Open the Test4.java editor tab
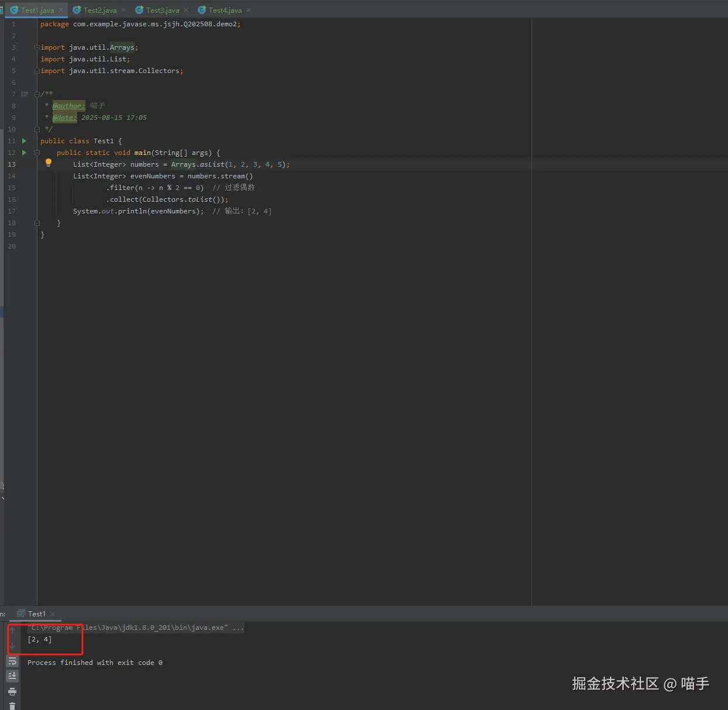 pyautogui.click(x=225, y=10)
